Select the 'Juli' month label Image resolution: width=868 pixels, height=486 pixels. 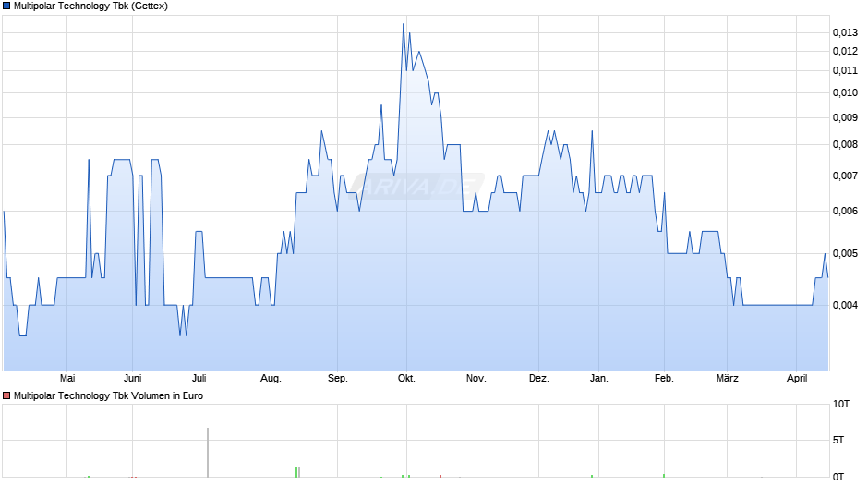(199, 378)
